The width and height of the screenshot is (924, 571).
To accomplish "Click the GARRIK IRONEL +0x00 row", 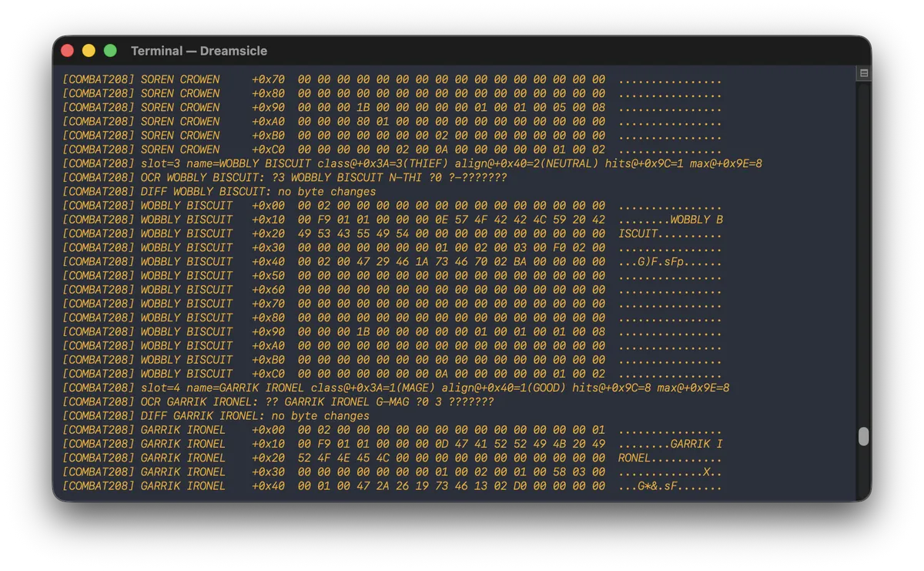I will pyautogui.click(x=392, y=430).
